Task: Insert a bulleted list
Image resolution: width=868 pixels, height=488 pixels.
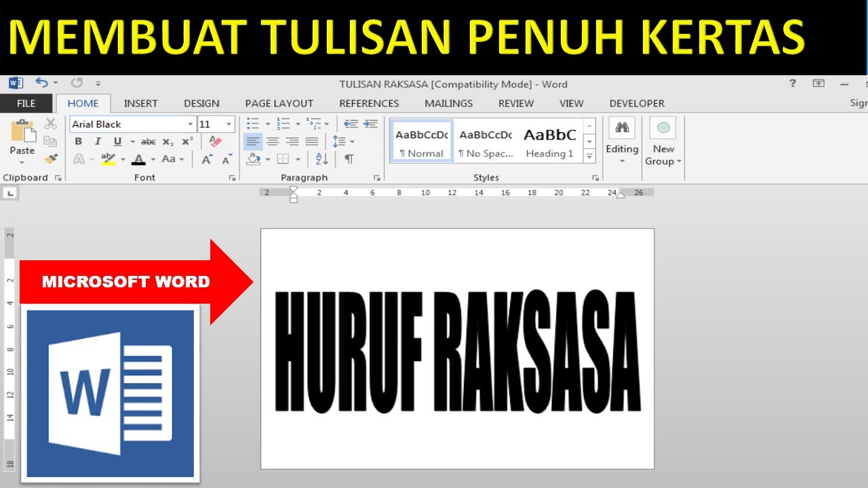Action: (253, 123)
